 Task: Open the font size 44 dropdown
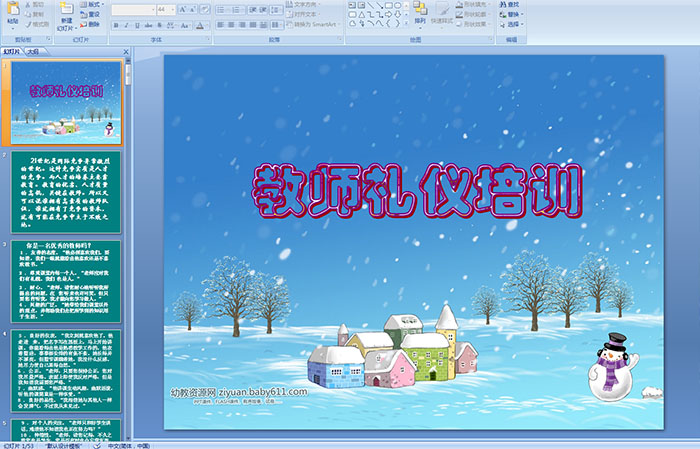click(172, 9)
